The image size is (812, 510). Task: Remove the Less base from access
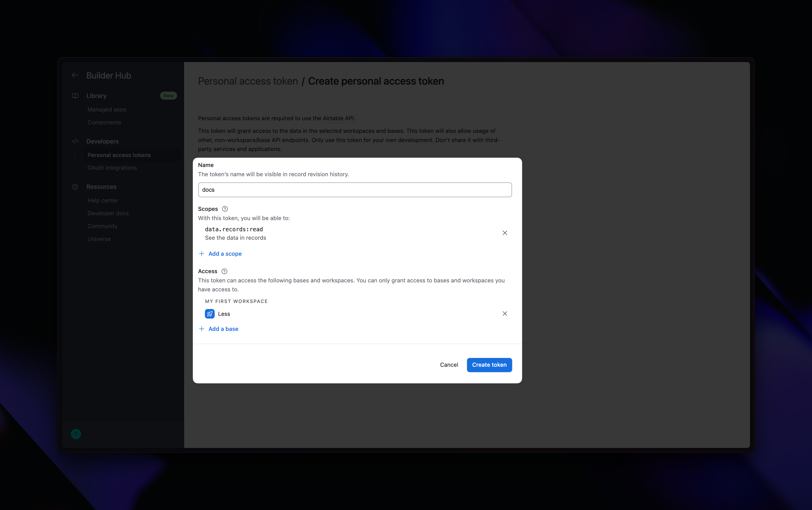505,314
